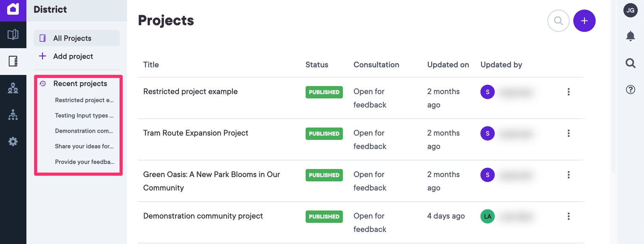
Task: Click the home logo in top-left corner
Action: pyautogui.click(x=13, y=9)
